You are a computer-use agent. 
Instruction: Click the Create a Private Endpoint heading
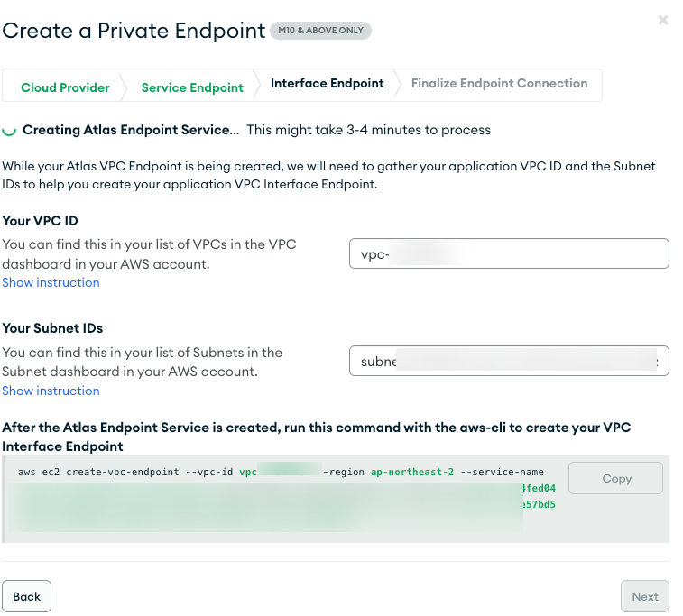coord(134,31)
